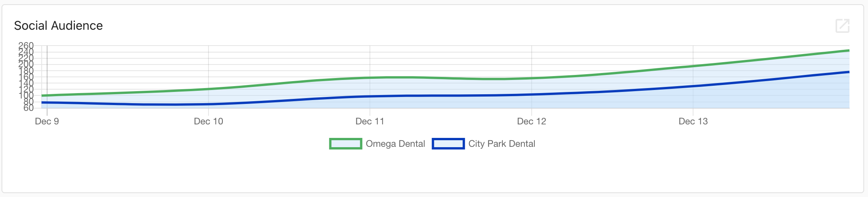Click the blue line at the Dec 10 gridline
The image size is (868, 197).
pos(209,104)
